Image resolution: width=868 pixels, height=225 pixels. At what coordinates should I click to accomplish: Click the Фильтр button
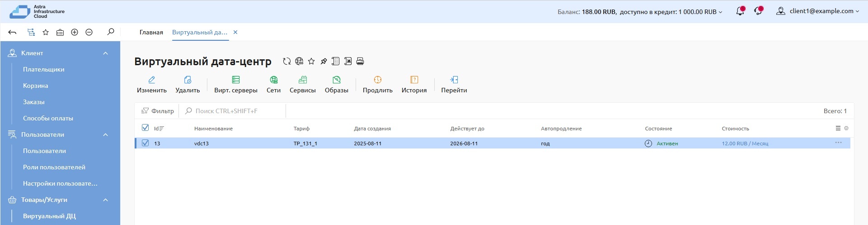pyautogui.click(x=158, y=111)
